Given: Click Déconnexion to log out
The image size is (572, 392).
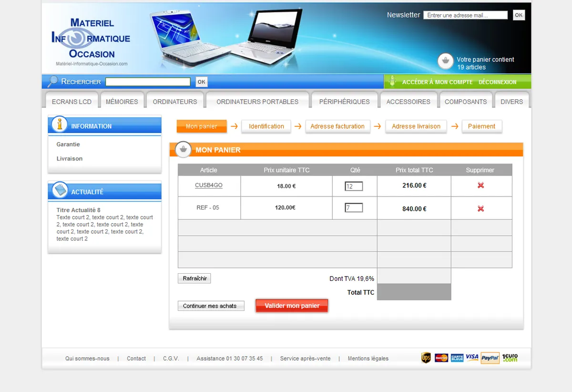Looking at the screenshot, I should (497, 82).
